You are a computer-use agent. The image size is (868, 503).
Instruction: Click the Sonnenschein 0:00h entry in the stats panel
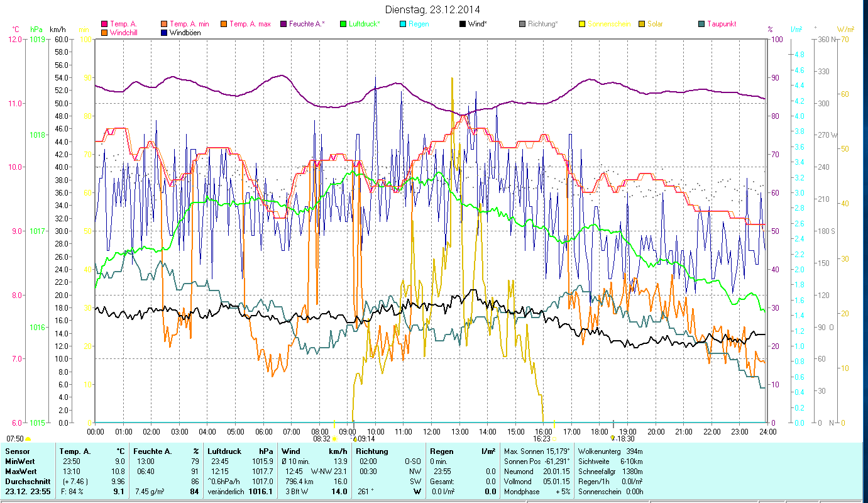pyautogui.click(x=610, y=492)
